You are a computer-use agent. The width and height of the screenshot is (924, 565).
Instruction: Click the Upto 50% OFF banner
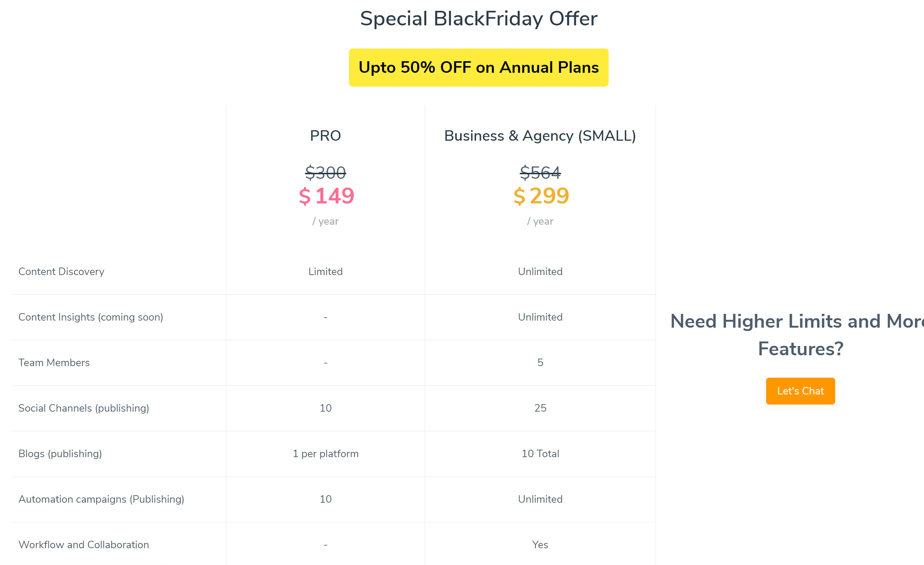[x=478, y=68]
